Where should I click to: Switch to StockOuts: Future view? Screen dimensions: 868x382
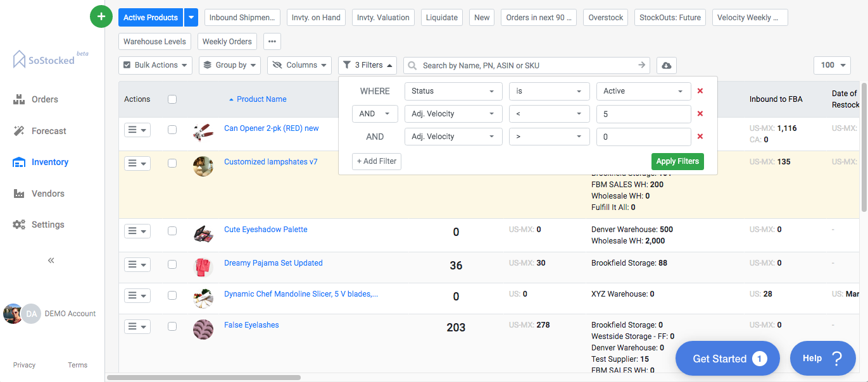click(670, 18)
